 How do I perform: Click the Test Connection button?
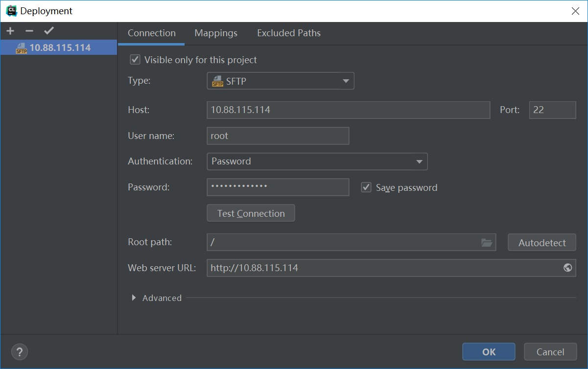[251, 213]
